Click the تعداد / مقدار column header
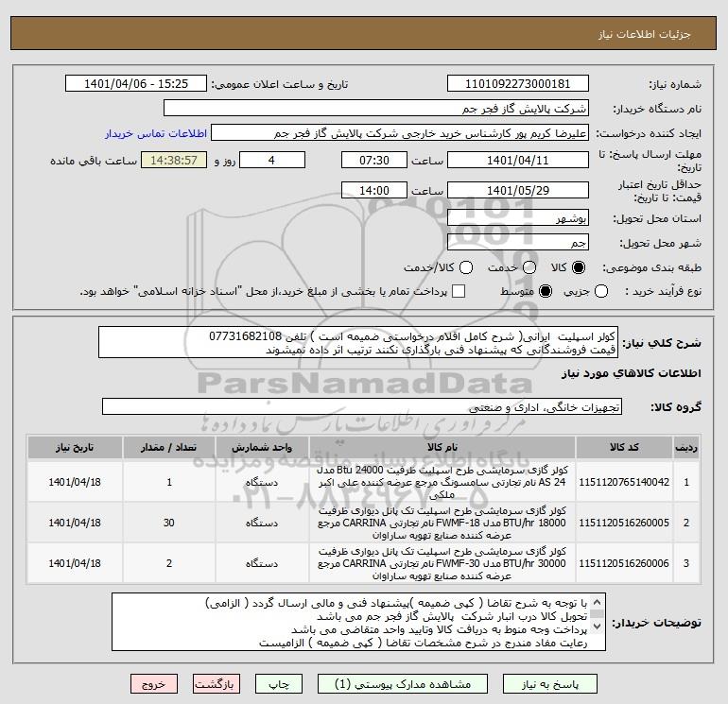 (169, 447)
